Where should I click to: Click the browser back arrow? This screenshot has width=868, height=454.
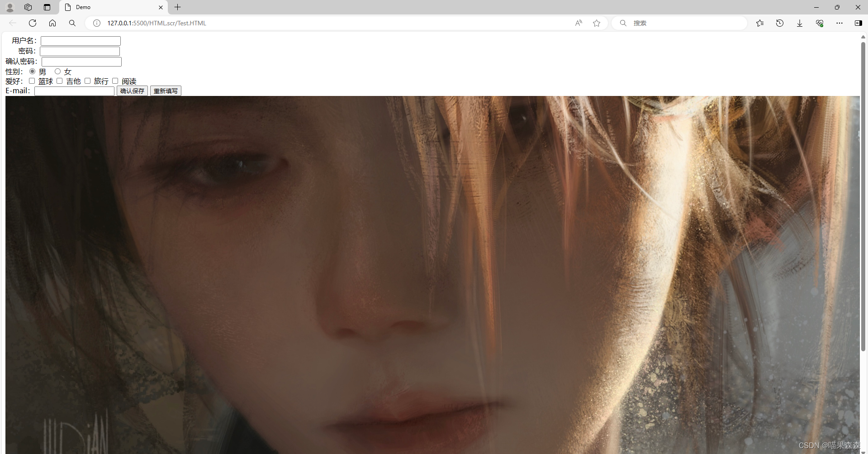point(13,23)
